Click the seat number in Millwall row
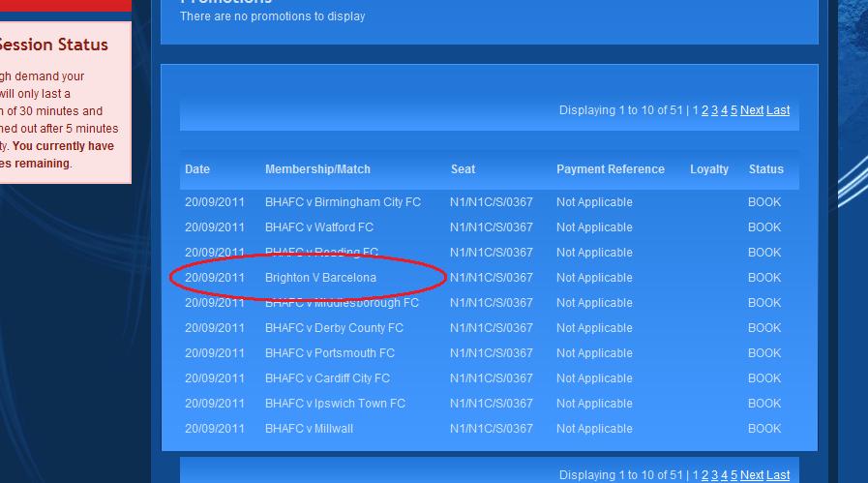Screen dimensions: 868x483 (x=491, y=429)
